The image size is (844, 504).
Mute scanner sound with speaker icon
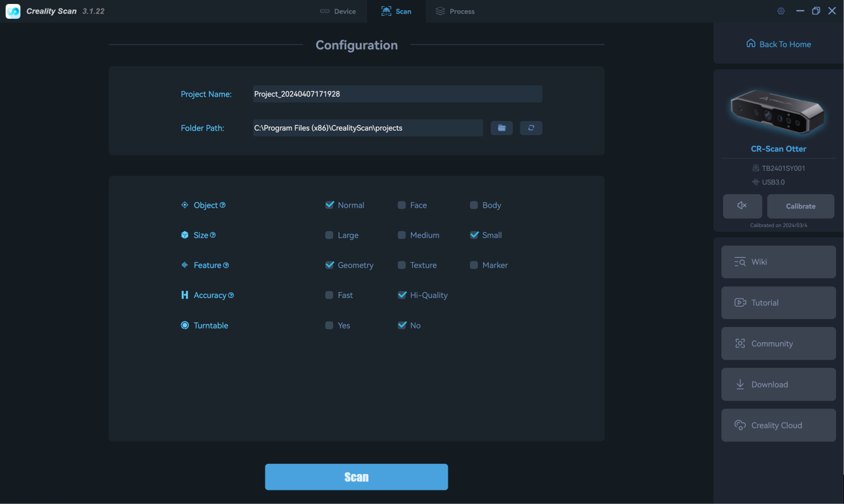click(x=742, y=206)
